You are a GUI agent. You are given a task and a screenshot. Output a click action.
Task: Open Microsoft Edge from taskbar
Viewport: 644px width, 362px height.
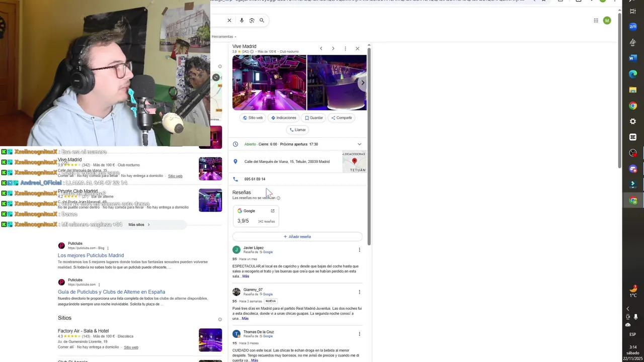pyautogui.click(x=633, y=74)
